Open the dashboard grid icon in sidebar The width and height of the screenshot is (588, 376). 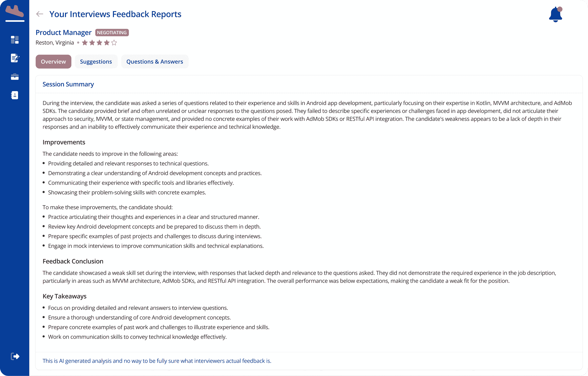[15, 40]
